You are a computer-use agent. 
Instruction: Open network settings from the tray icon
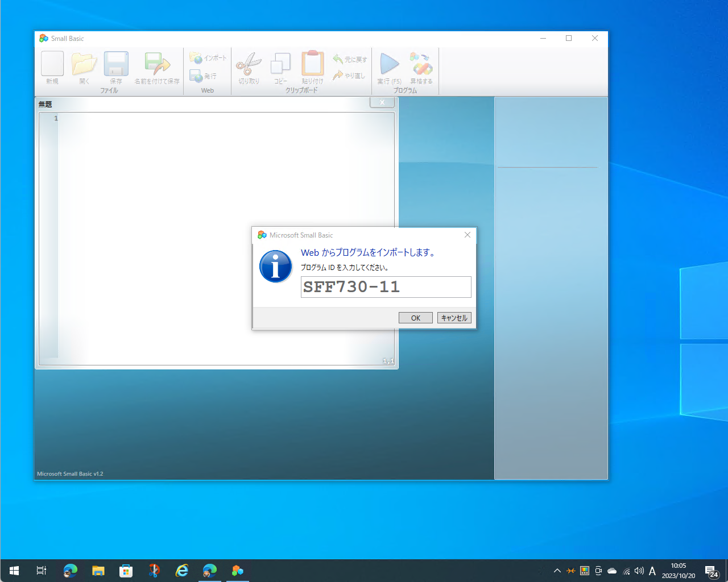click(x=626, y=571)
